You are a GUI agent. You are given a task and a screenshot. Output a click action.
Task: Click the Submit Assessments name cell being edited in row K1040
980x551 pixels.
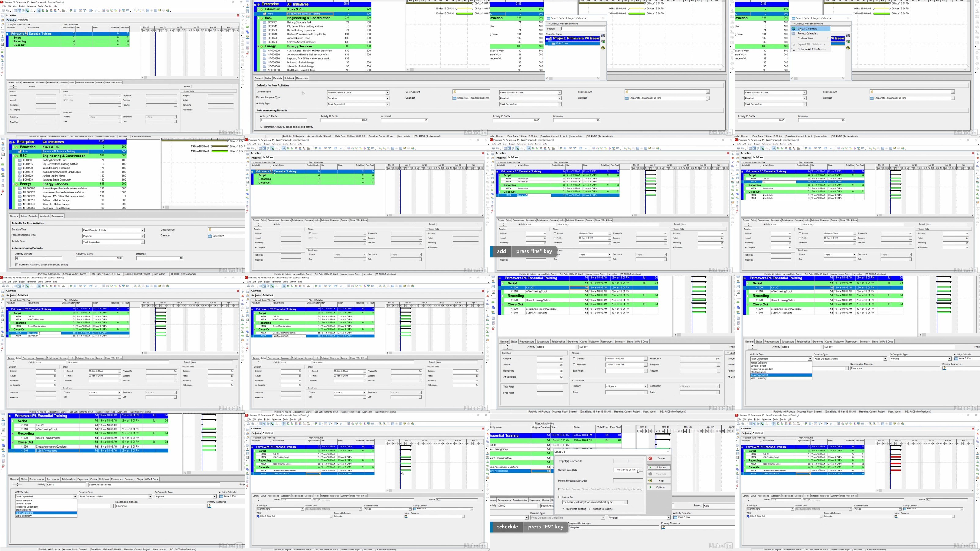point(288,336)
